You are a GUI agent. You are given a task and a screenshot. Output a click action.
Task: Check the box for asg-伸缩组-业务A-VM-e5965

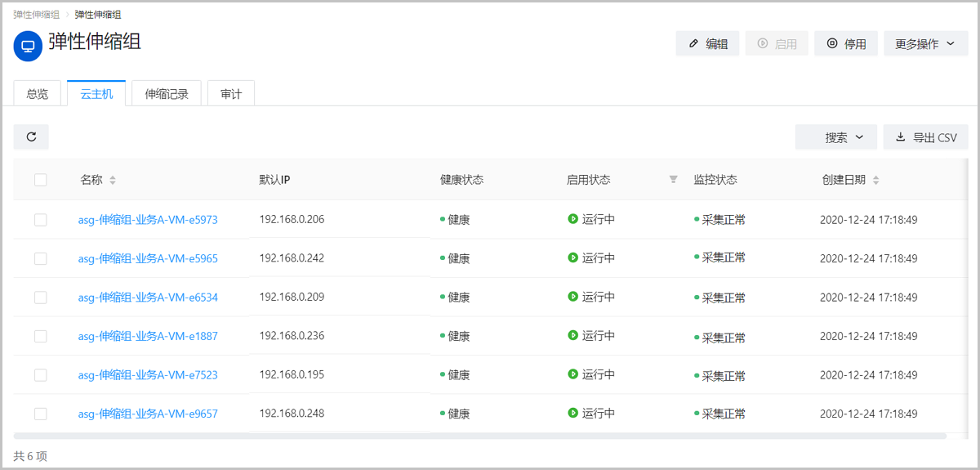tap(41, 258)
